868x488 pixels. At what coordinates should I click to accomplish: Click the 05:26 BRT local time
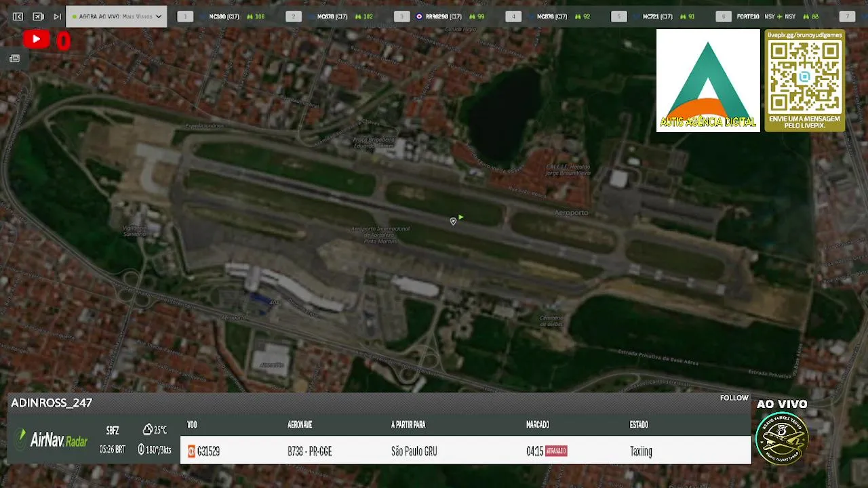(112, 449)
